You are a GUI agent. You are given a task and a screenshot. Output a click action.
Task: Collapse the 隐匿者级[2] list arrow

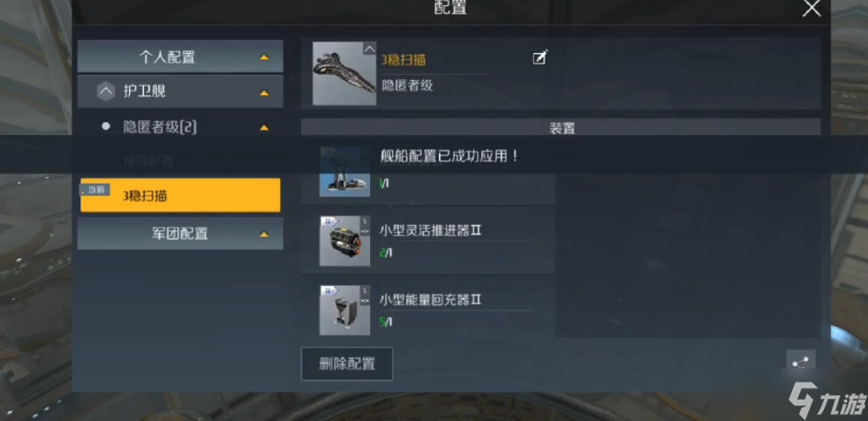(265, 128)
